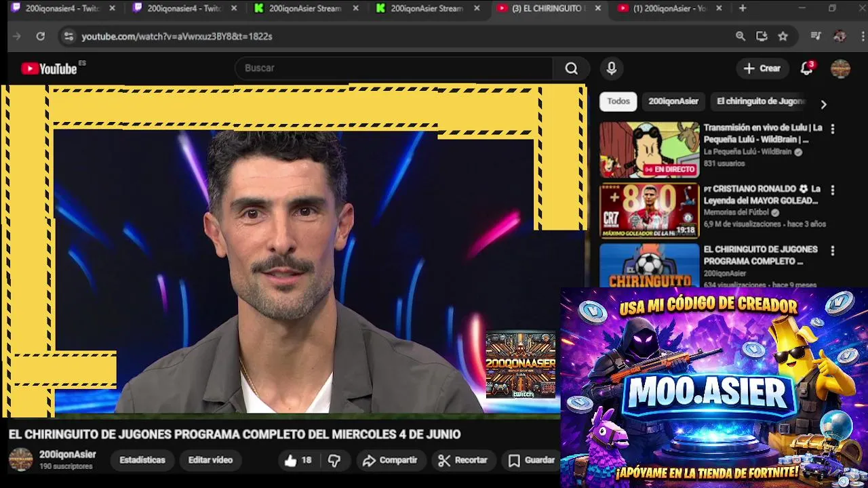Open options for the La Pequeña Lulú video
This screenshot has height=488, width=868.
[x=833, y=129]
